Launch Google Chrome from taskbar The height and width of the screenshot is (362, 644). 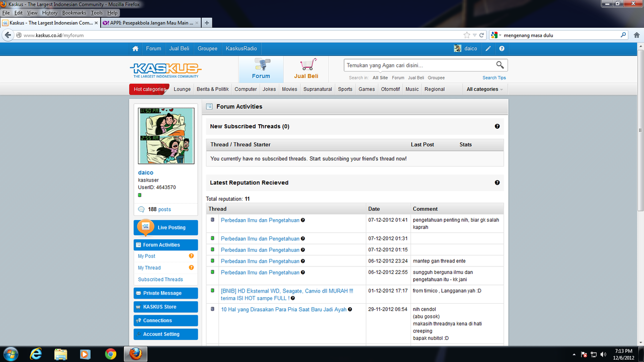(111, 354)
